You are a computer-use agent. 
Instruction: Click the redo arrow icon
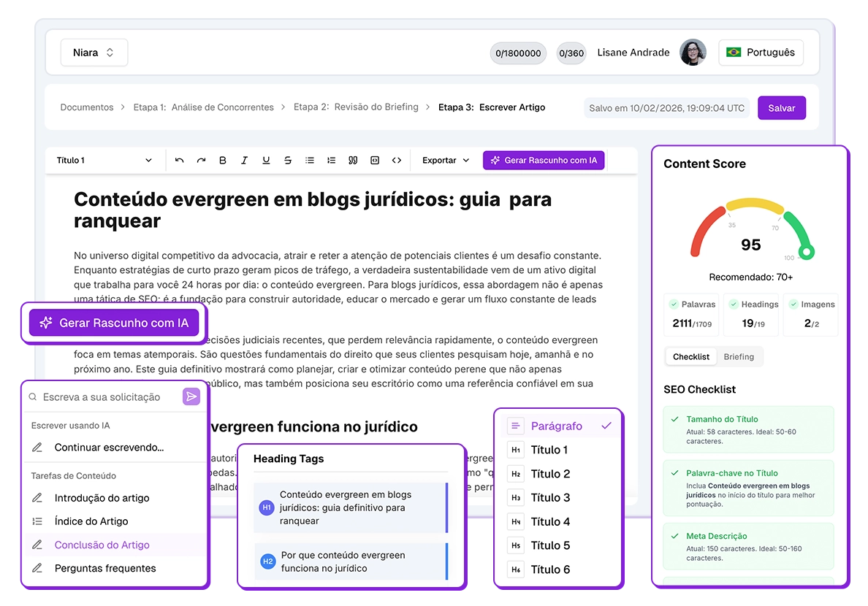201,161
